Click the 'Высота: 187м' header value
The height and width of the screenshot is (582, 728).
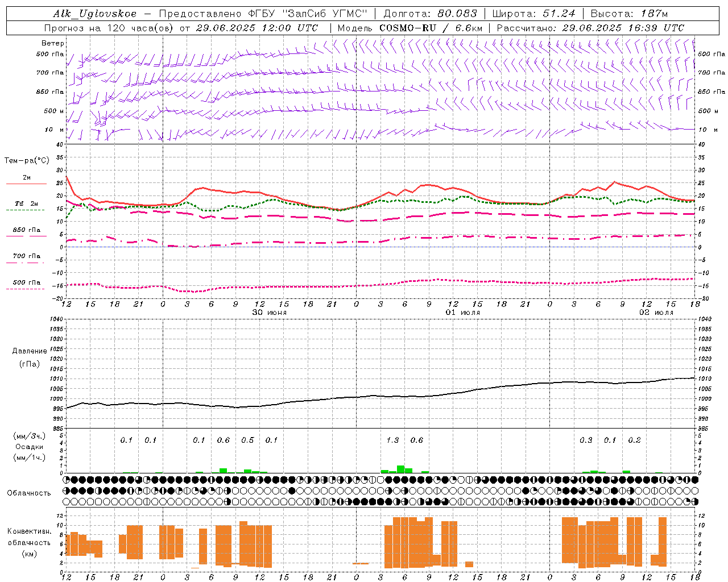(x=629, y=14)
